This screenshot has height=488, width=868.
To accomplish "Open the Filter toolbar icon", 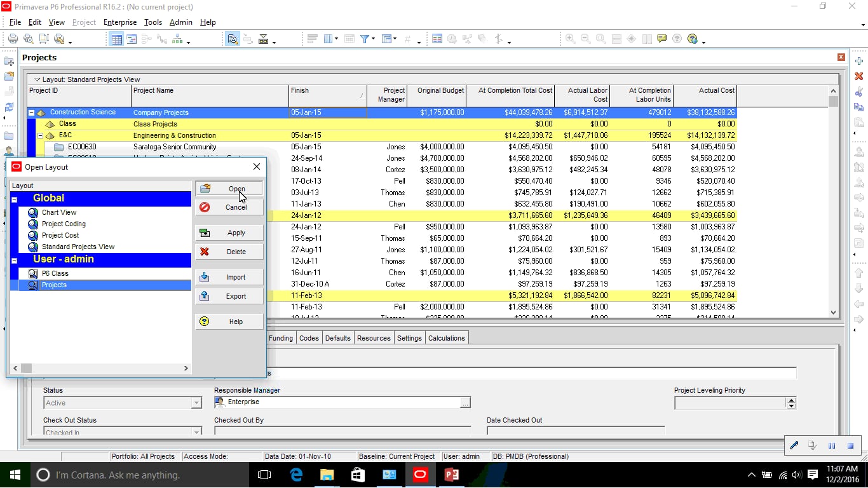I will click(x=365, y=39).
